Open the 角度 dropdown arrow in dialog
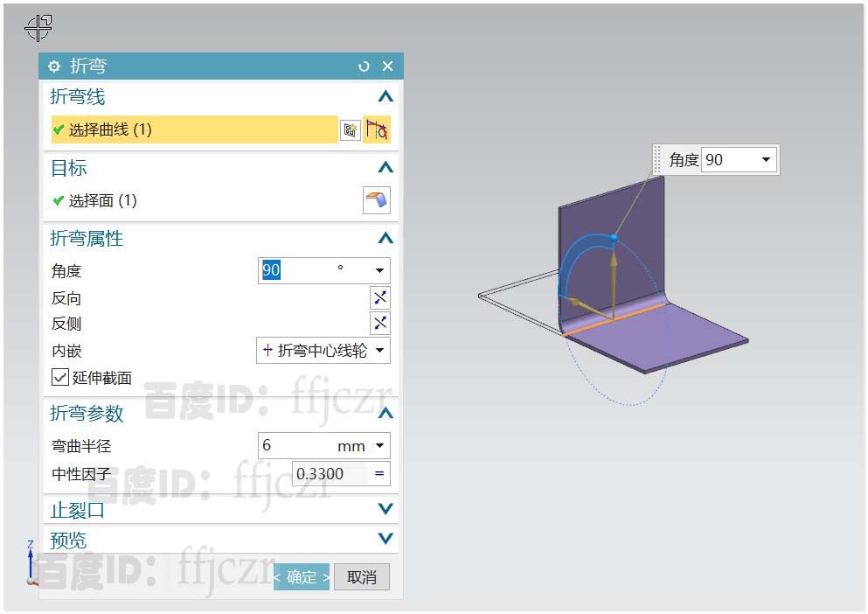 (379, 270)
